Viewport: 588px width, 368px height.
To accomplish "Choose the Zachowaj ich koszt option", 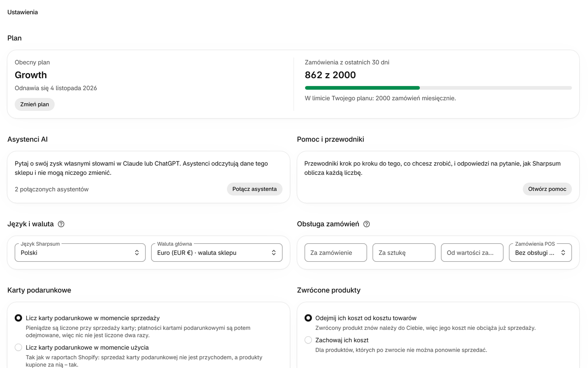I will [308, 340].
